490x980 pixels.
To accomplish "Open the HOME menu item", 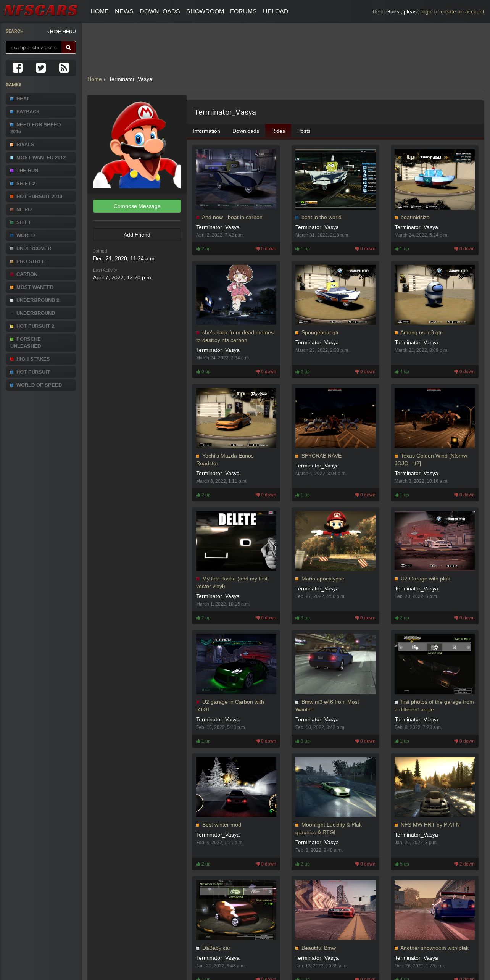I will (100, 11).
